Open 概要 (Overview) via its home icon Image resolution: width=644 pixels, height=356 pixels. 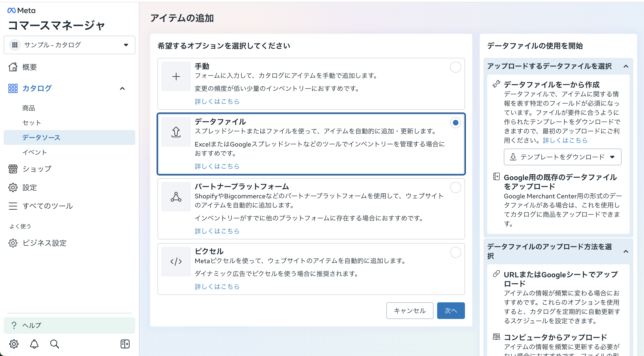pyautogui.click(x=13, y=67)
